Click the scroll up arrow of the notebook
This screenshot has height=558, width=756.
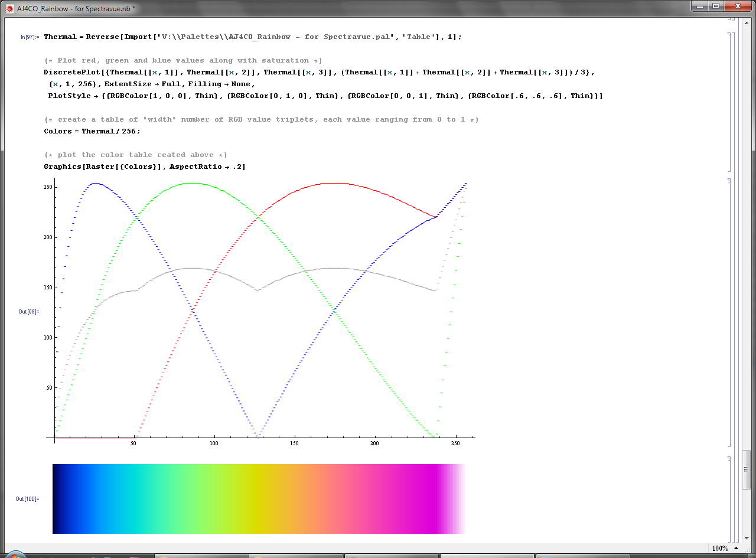[747, 22]
